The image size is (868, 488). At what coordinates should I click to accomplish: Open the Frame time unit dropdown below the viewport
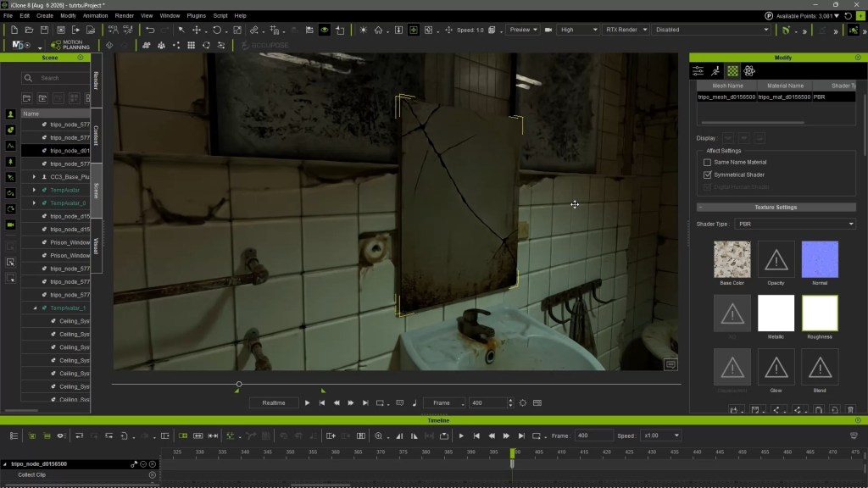tap(444, 402)
